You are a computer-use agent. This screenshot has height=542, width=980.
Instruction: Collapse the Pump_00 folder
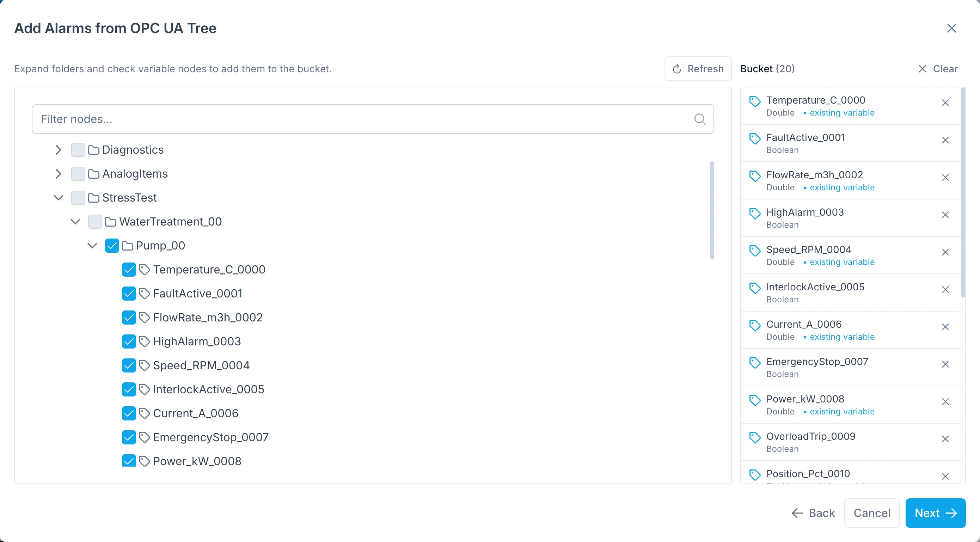[92, 246]
